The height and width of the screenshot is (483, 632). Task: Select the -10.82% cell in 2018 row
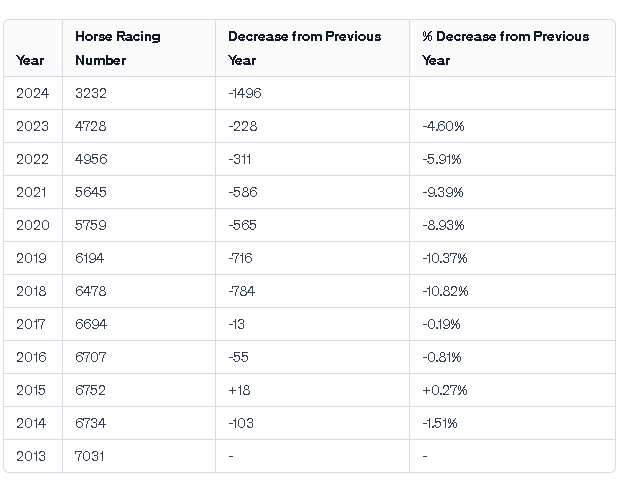445,291
